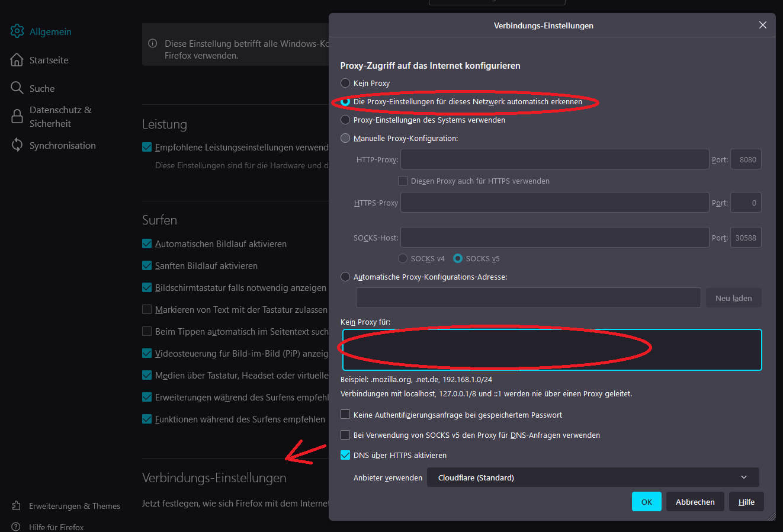Confirm the dialog with OK
This screenshot has height=532, width=783.
click(x=647, y=502)
